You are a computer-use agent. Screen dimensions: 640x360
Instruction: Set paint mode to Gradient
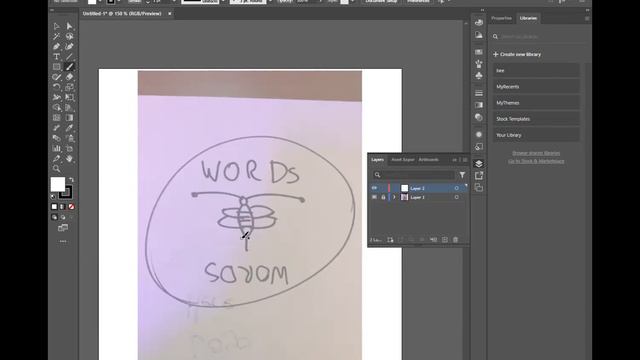click(62, 207)
